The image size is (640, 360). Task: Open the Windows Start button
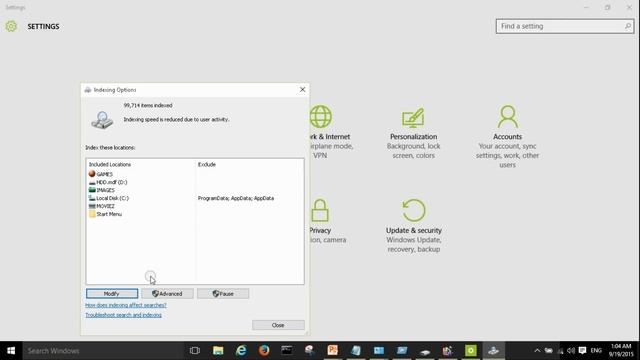11,351
